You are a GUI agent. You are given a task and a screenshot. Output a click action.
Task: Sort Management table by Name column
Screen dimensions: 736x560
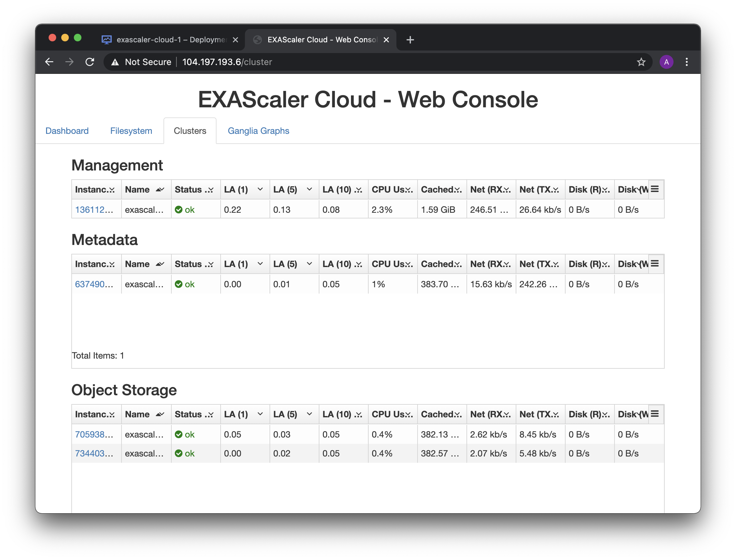(x=138, y=190)
